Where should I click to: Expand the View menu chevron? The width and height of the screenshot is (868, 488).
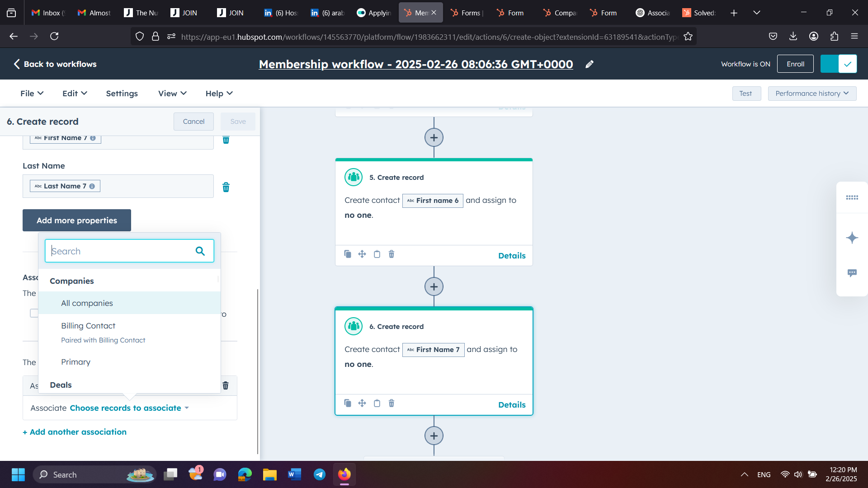[183, 94]
